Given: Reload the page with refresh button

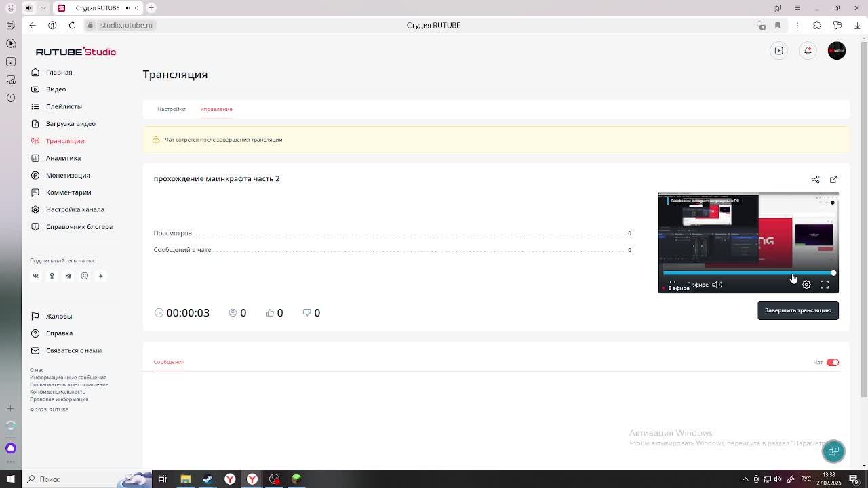Looking at the screenshot, I should coord(72,25).
